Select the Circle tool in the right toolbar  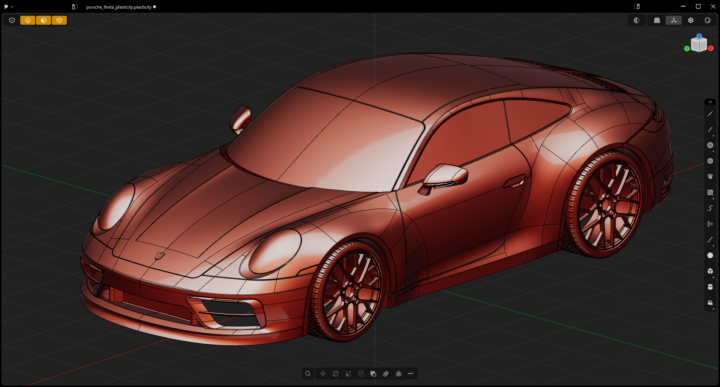(710, 145)
